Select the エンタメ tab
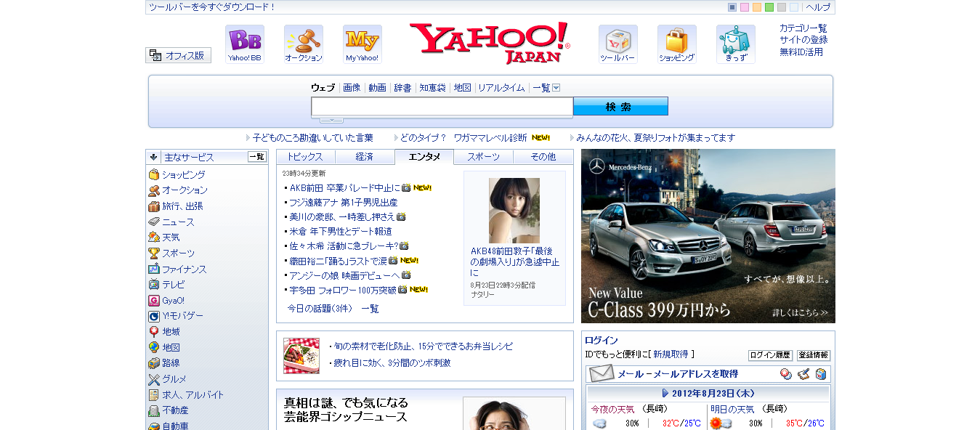Screen dimensions: 980x430 (x=424, y=157)
